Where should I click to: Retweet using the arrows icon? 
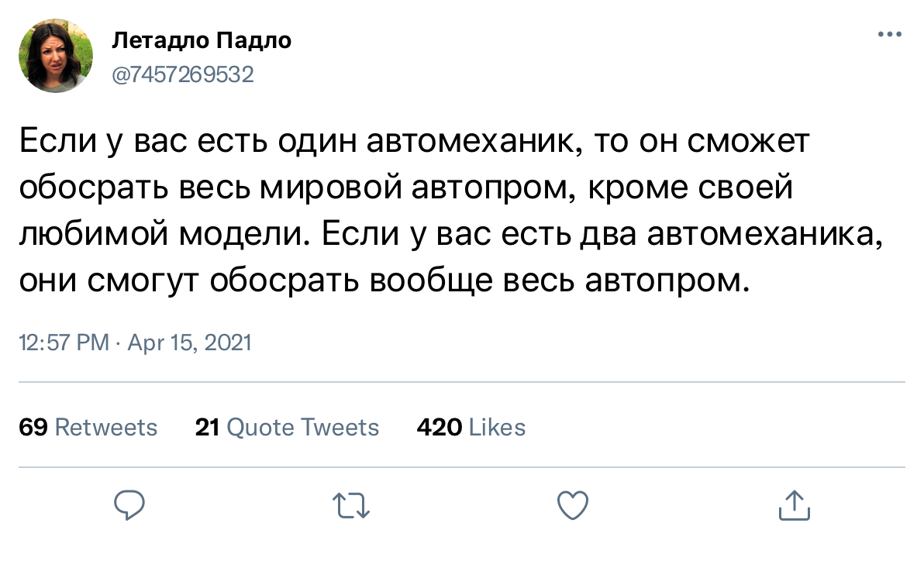pyautogui.click(x=351, y=506)
